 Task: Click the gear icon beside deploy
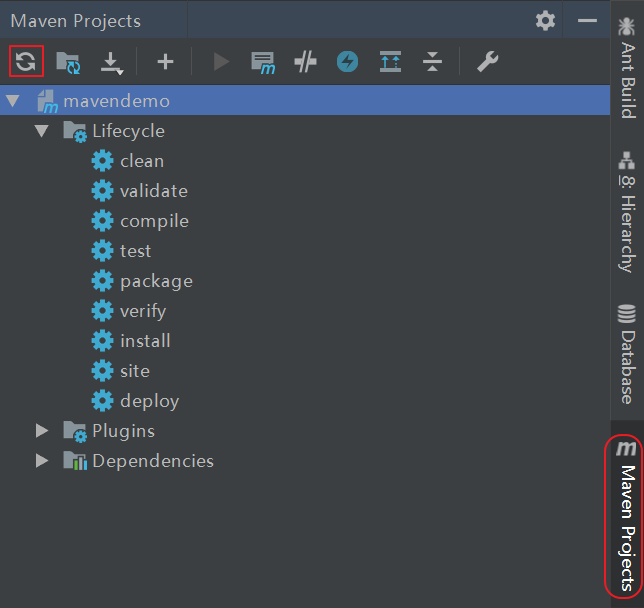102,401
